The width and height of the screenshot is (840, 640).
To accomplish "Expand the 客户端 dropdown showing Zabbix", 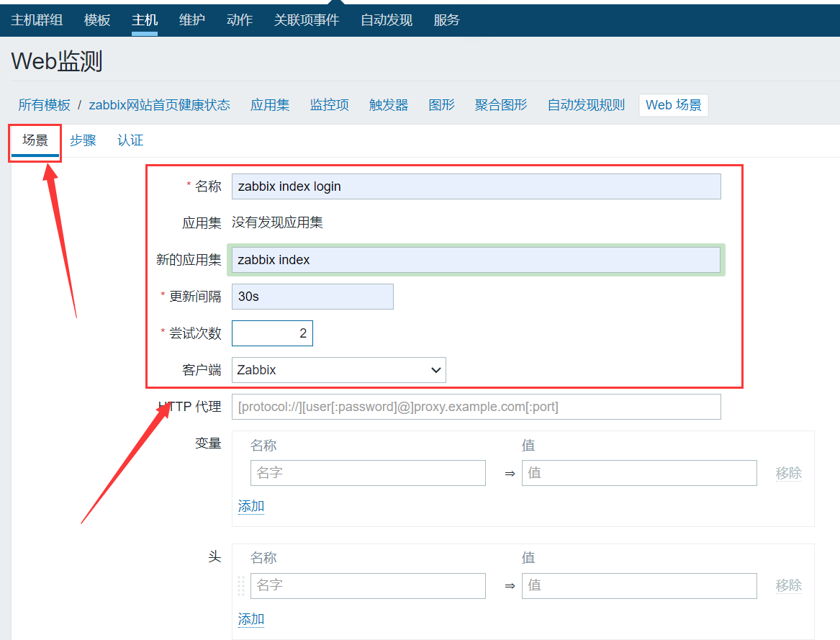I will pyautogui.click(x=339, y=370).
